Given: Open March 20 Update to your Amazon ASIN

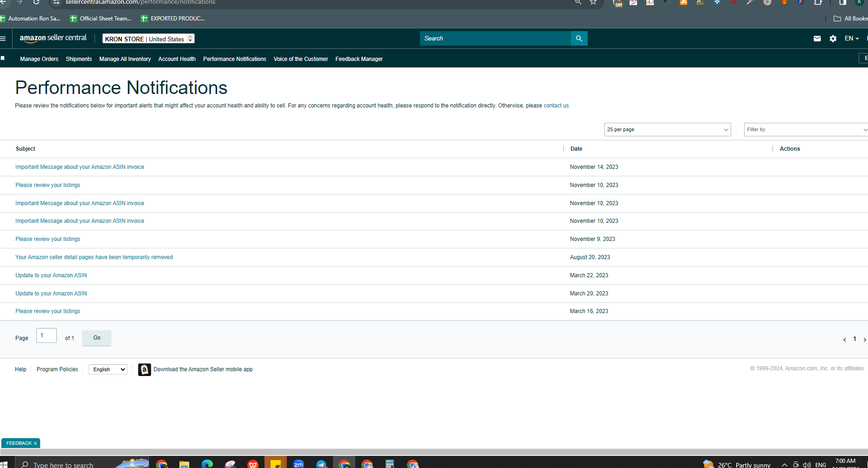Looking at the screenshot, I should tap(51, 294).
